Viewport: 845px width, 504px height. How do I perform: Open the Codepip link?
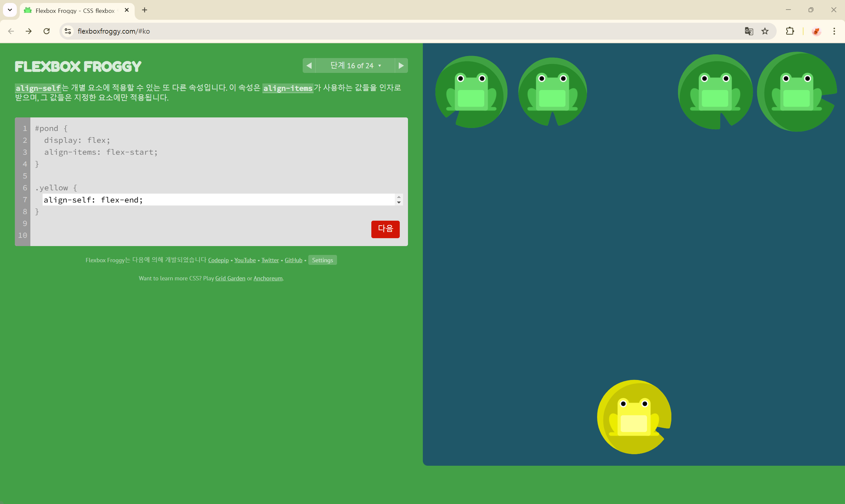point(218,260)
